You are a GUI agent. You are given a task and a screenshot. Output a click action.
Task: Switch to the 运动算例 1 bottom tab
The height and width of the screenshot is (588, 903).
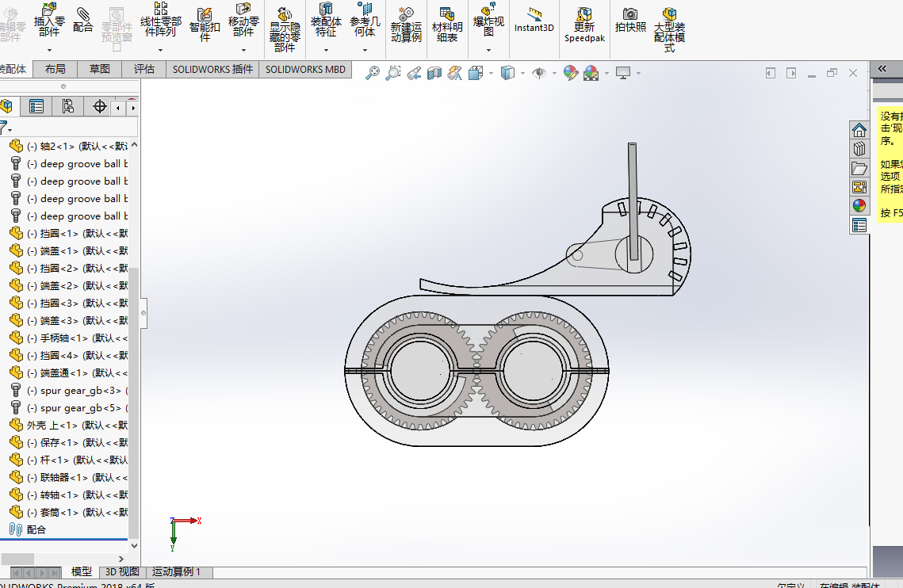coord(176,572)
